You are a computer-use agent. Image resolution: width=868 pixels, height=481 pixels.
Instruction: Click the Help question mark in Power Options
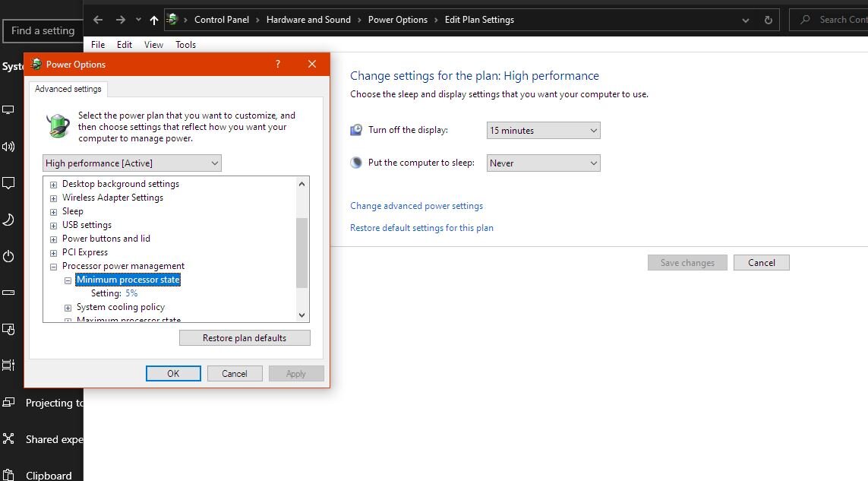(277, 65)
